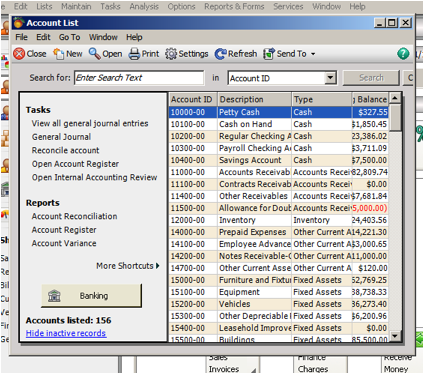This screenshot has height=374, width=424.
Task: Select Savings Account row
Action: coord(278,160)
